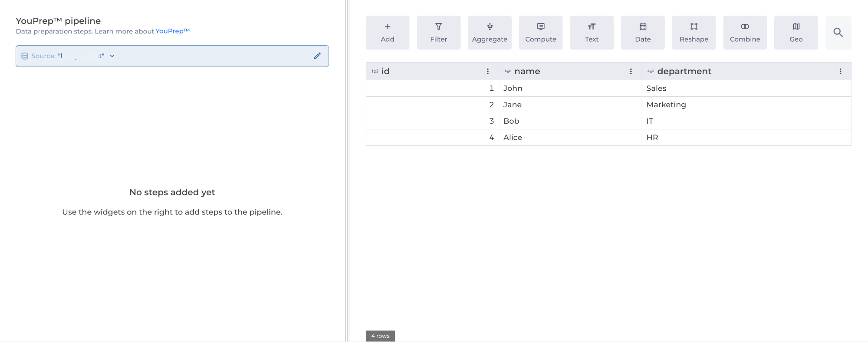Image resolution: width=868 pixels, height=342 pixels.
Task: Open the Geo widget
Action: (796, 33)
